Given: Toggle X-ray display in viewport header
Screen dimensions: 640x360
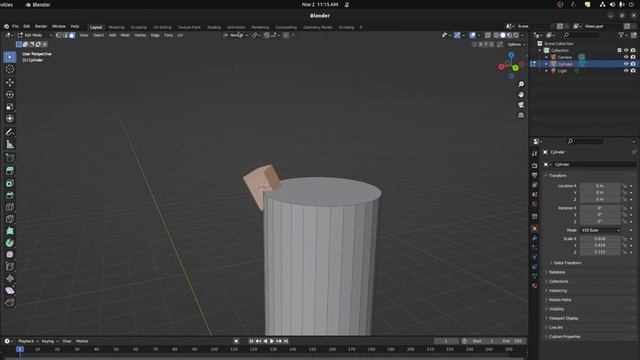Looking at the screenshot, I should pyautogui.click(x=488, y=36).
